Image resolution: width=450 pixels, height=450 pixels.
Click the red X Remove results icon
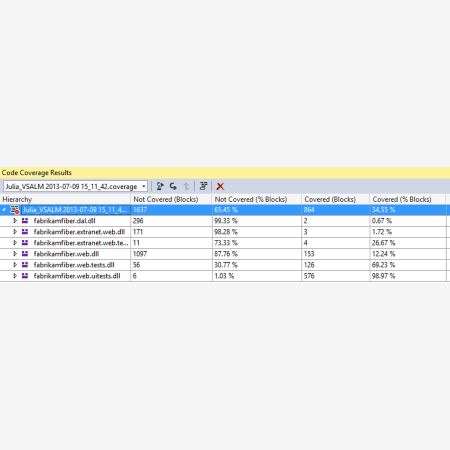coord(220,186)
